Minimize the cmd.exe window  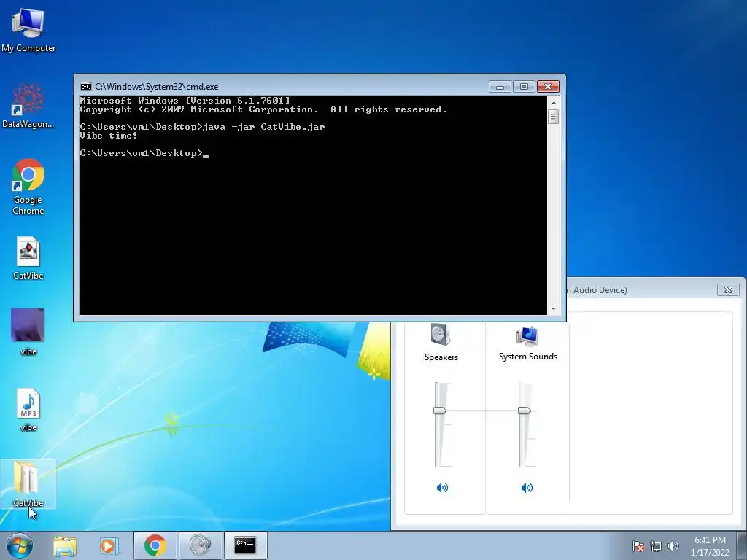coord(500,86)
